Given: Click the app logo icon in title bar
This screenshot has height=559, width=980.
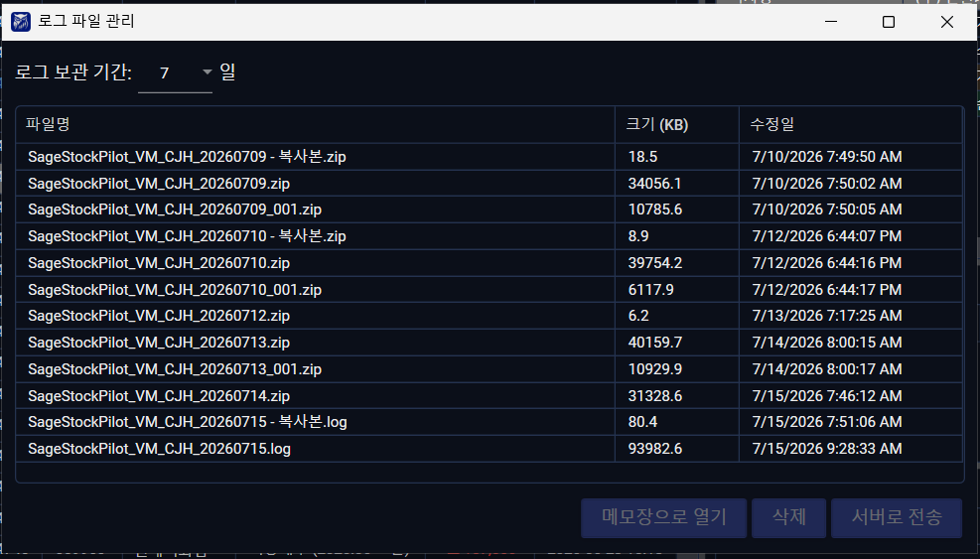Looking at the screenshot, I should coord(21,22).
